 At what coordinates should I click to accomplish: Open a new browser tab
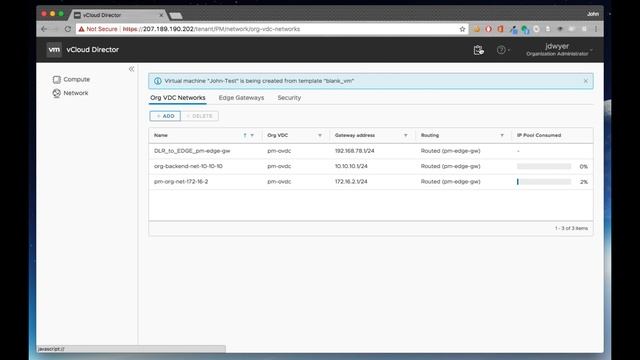point(176,16)
